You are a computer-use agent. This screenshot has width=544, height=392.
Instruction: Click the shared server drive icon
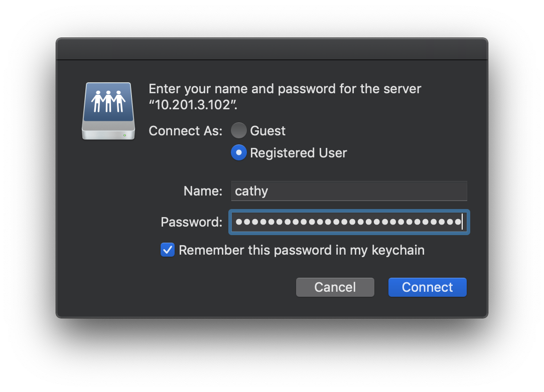click(x=108, y=111)
